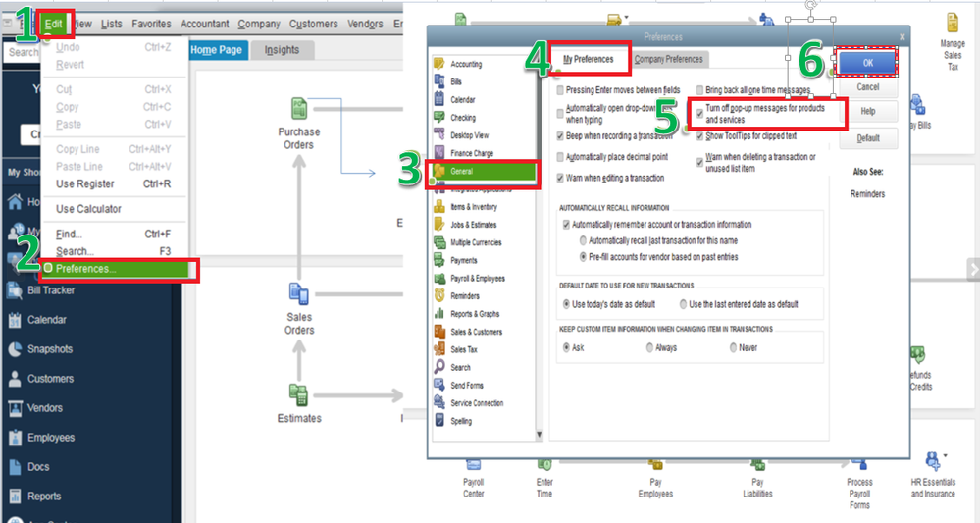Open the Purchase Orders workflow icon

click(299, 109)
